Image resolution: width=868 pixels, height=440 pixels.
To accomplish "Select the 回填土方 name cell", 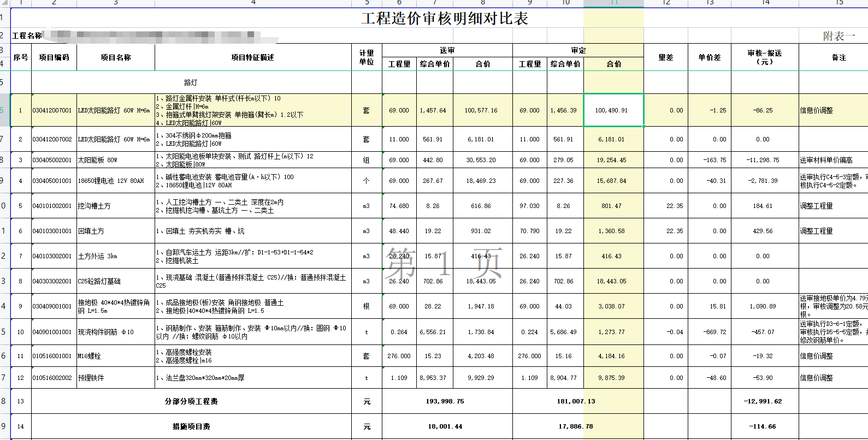I will 116,231.
